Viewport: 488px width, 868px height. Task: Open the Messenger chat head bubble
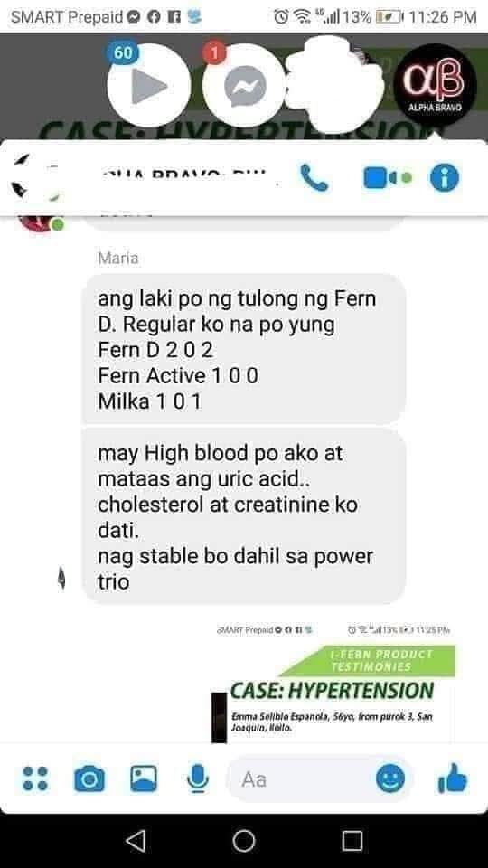[x=245, y=85]
